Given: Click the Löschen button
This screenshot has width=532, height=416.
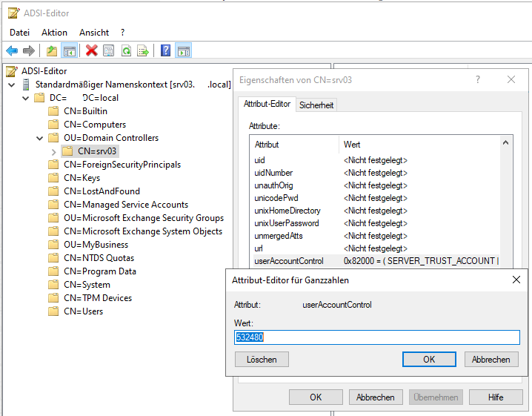Looking at the screenshot, I should [x=262, y=359].
